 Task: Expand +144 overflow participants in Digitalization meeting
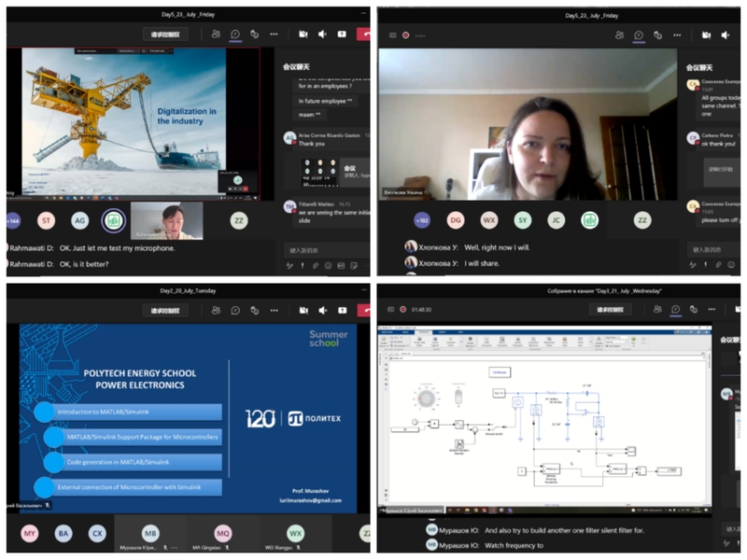[12, 221]
